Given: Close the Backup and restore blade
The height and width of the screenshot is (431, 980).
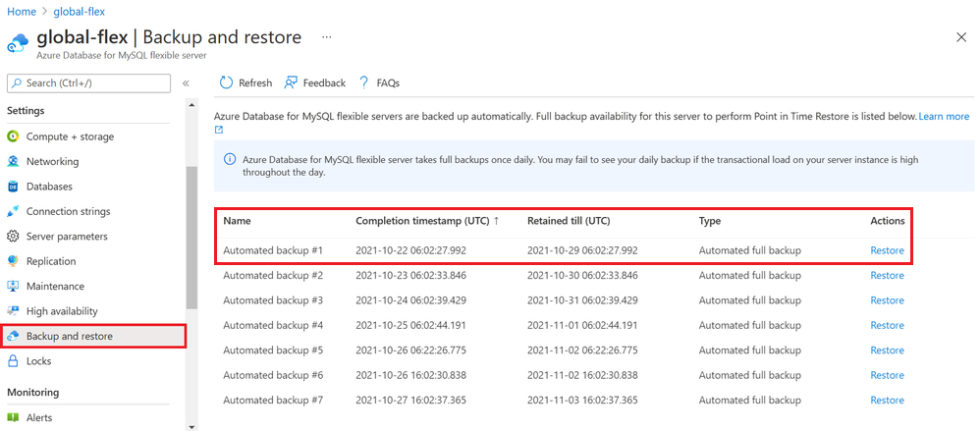Looking at the screenshot, I should 961,37.
